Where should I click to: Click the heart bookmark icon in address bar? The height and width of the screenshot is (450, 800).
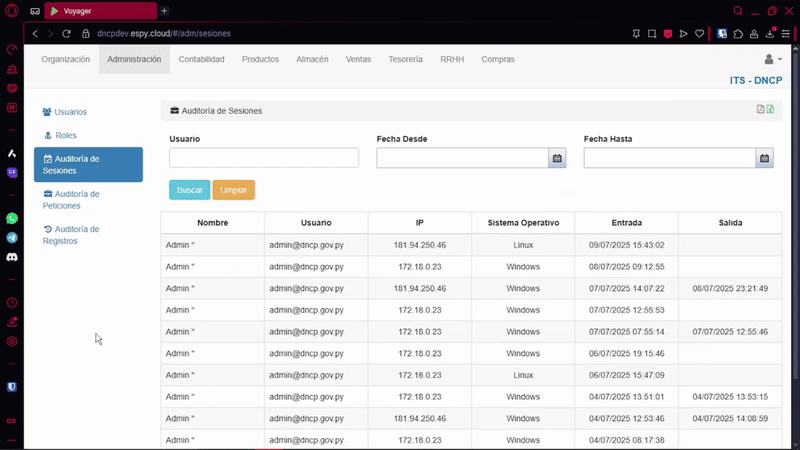coord(700,33)
